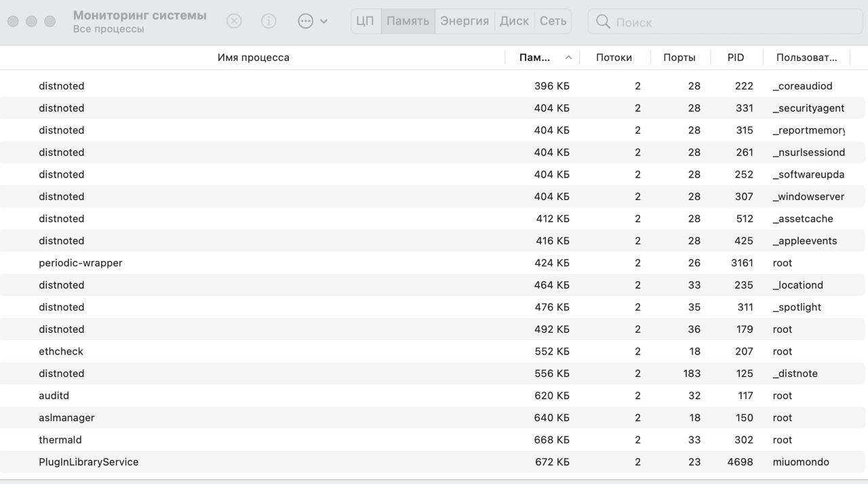Sort by Пользоват... column header
This screenshot has height=484, width=868.
[806, 58]
